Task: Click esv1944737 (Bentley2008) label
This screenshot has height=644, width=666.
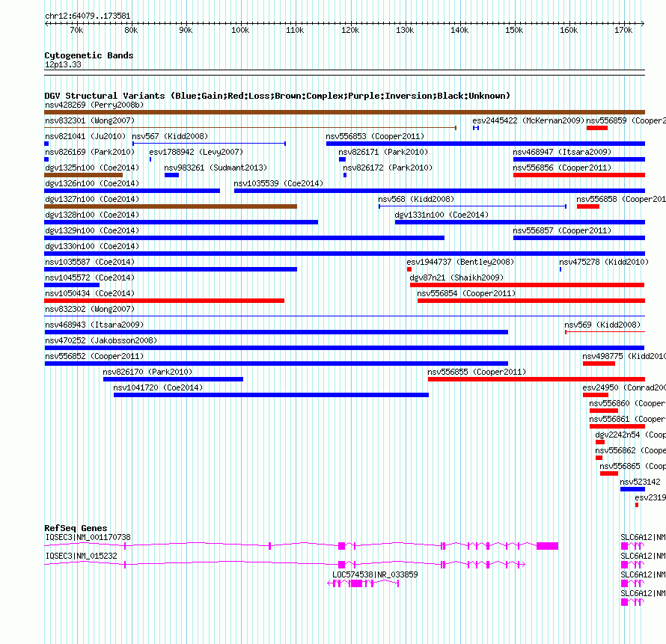Action: (460, 262)
